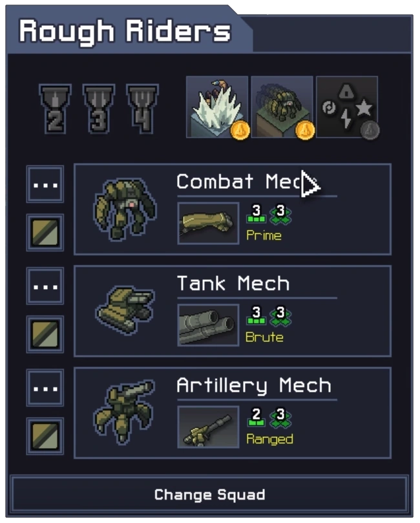Image resolution: width=420 pixels, height=523 pixels.
Task: Select the Combat Mech sprite
Action: click(x=125, y=209)
